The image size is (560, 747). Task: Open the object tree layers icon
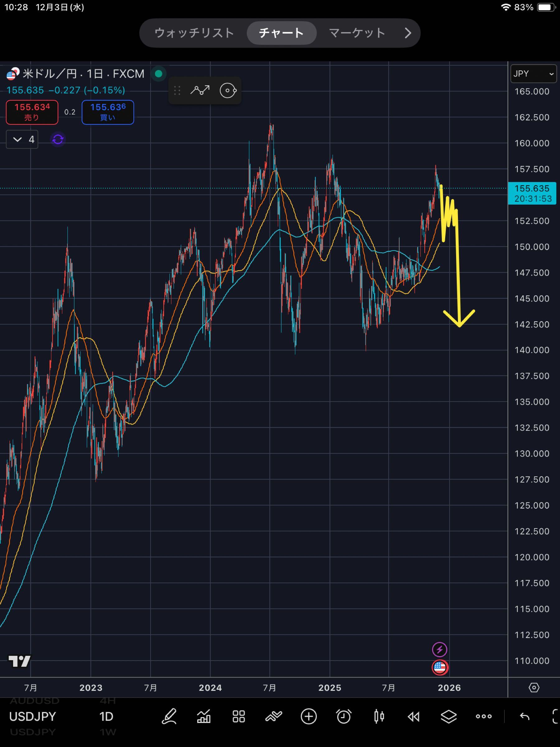pos(449,716)
